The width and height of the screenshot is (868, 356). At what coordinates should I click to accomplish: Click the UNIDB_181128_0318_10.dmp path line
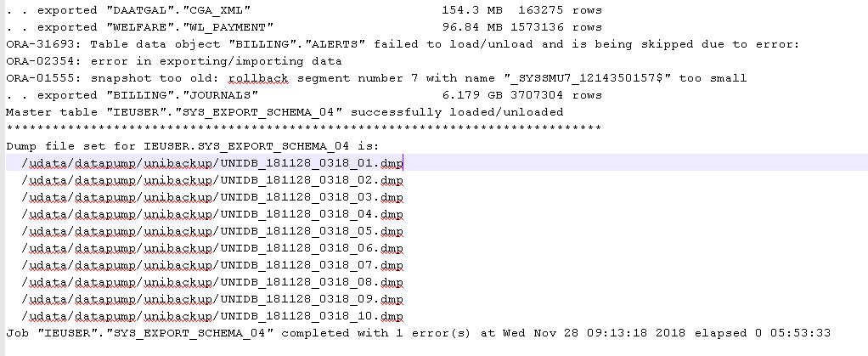[212, 317]
